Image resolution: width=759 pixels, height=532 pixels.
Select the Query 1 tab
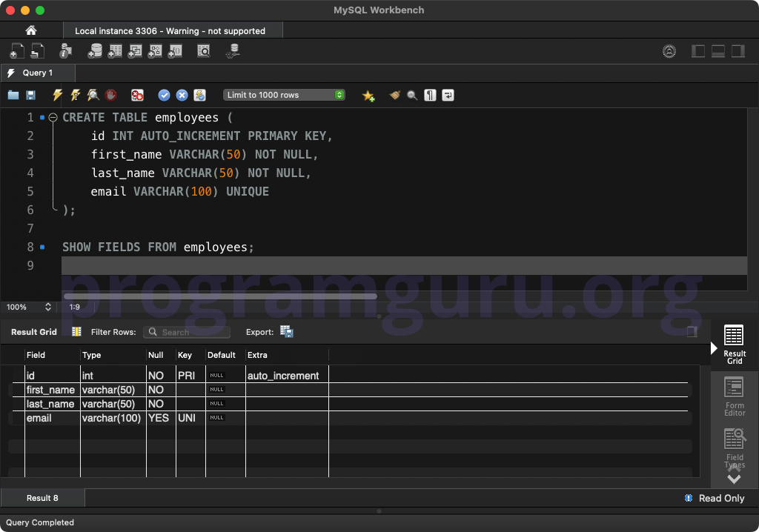(x=38, y=73)
